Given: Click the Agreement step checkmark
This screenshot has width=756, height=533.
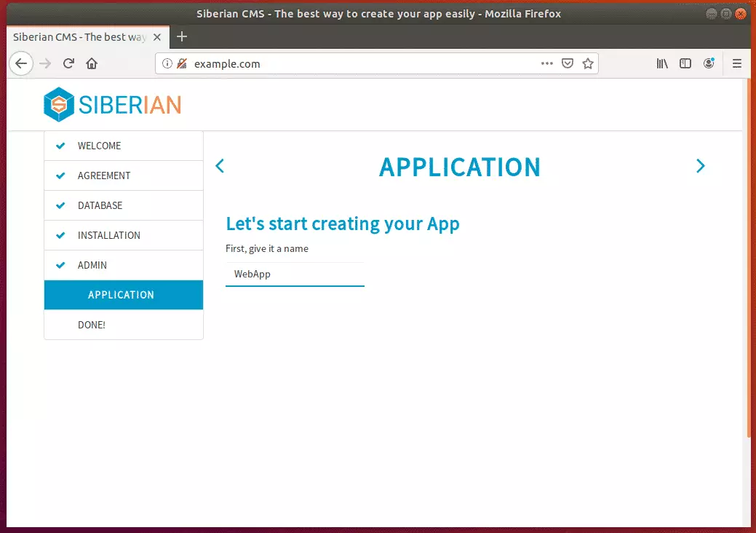Looking at the screenshot, I should point(60,175).
